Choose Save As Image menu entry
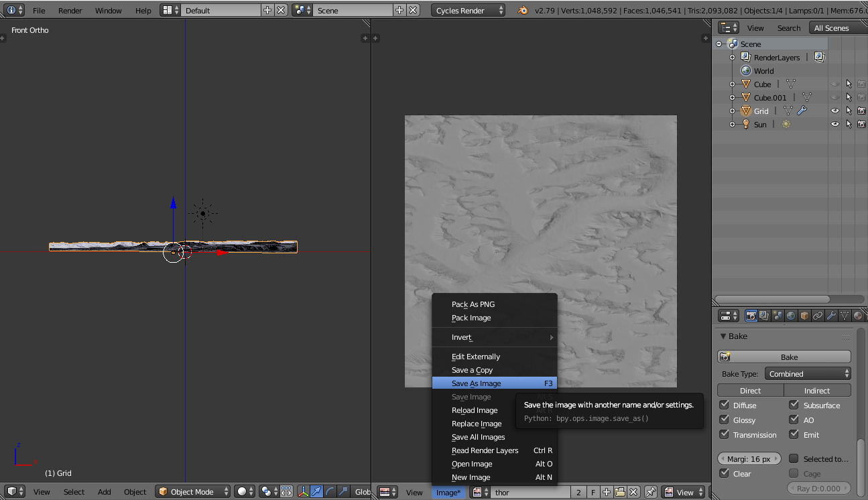The height and width of the screenshot is (500, 868). pos(495,383)
